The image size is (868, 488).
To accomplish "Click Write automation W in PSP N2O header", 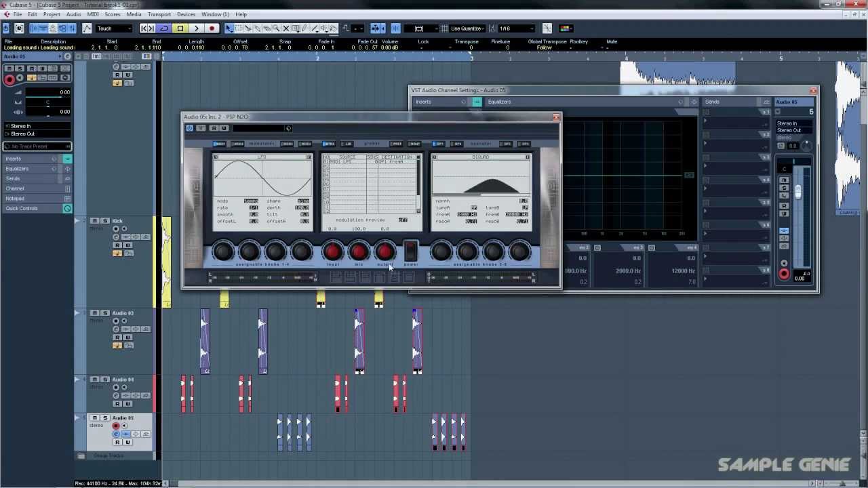I will click(x=224, y=128).
